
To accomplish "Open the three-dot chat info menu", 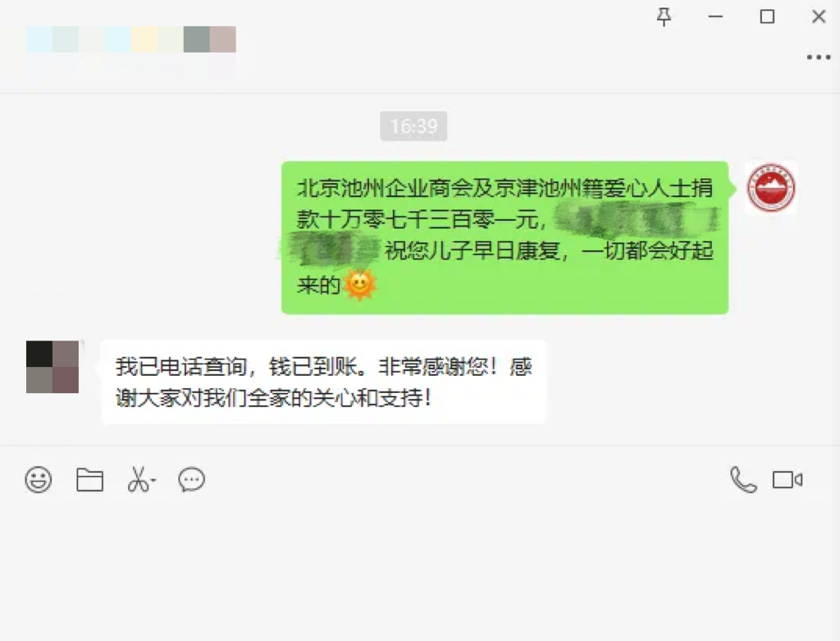I will point(819,57).
